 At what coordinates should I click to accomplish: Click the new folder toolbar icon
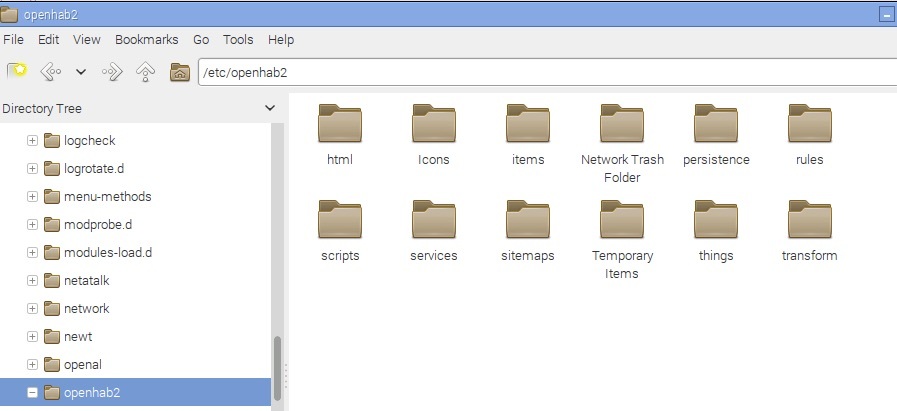pos(17,72)
